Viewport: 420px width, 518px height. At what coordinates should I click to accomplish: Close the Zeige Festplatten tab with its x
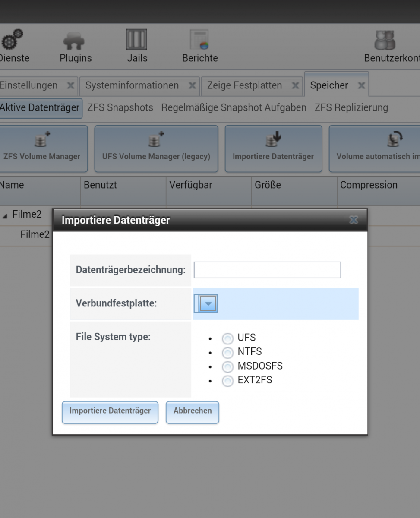pos(295,86)
